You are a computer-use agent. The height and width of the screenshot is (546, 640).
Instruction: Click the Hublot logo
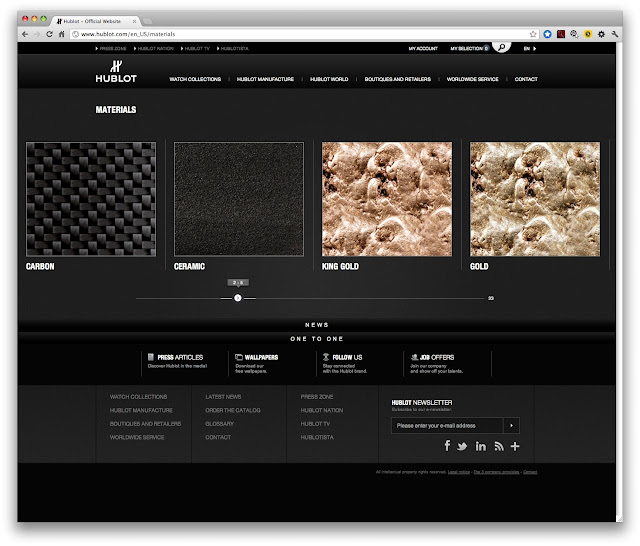pos(116,71)
